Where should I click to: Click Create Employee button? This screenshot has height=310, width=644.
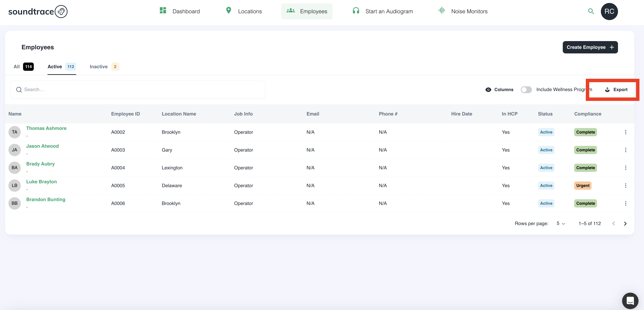point(590,47)
